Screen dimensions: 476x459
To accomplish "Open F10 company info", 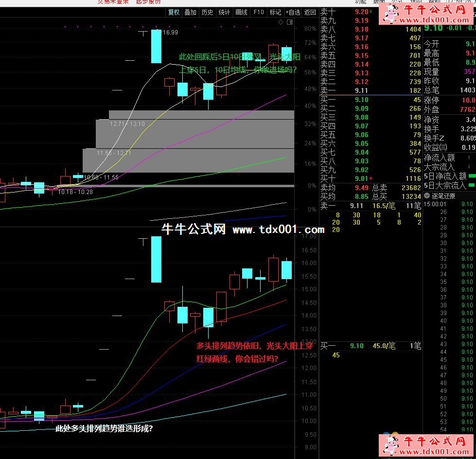I will tap(258, 12).
